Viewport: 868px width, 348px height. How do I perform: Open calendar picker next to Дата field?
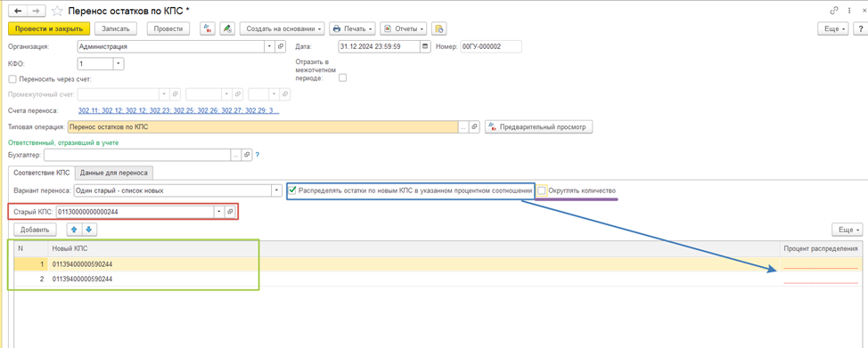[425, 47]
